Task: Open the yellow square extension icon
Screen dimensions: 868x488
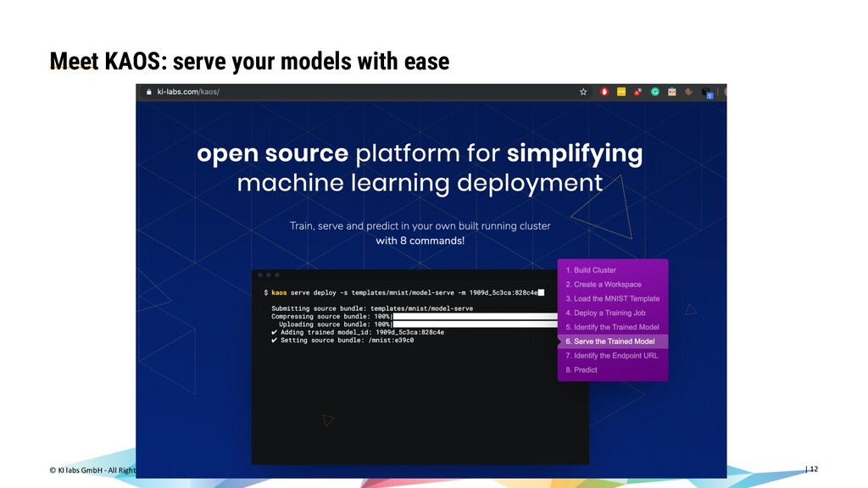Action: pos(621,91)
